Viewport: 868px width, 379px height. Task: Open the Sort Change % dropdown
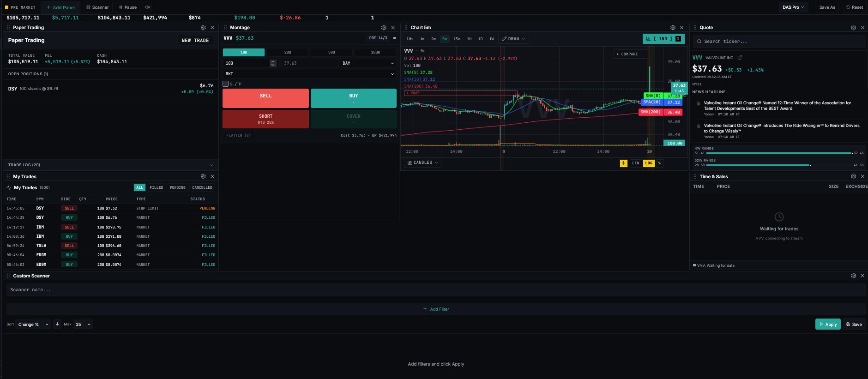[33, 324]
